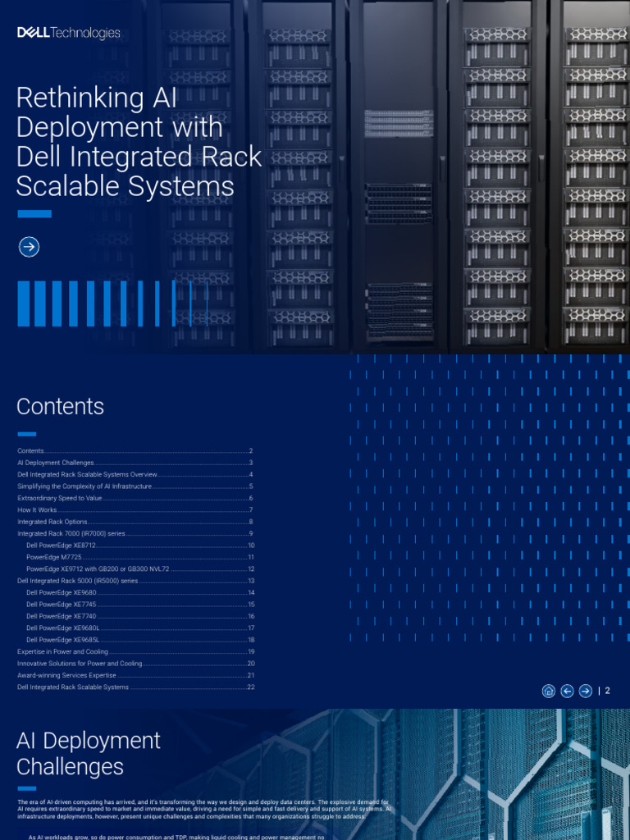The height and width of the screenshot is (840, 630).
Task: Open the Dell PowerEdge XE9680 entry
Action: [x=140, y=592]
